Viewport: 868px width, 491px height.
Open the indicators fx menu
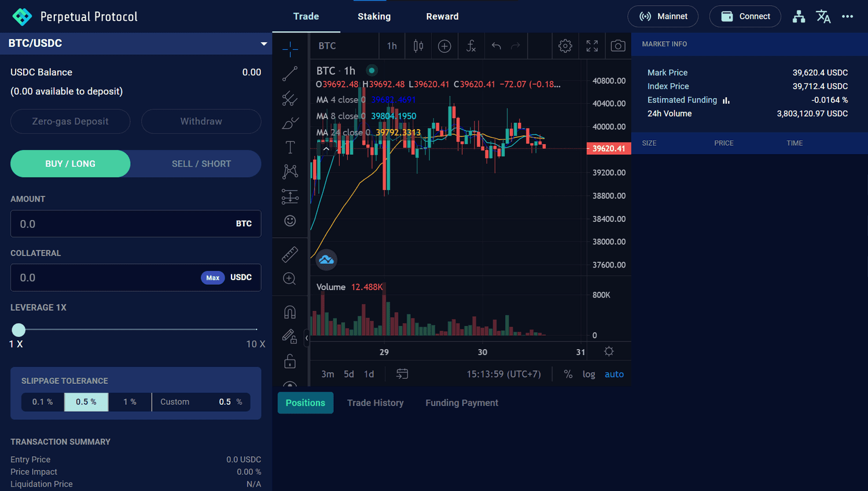[x=471, y=46]
